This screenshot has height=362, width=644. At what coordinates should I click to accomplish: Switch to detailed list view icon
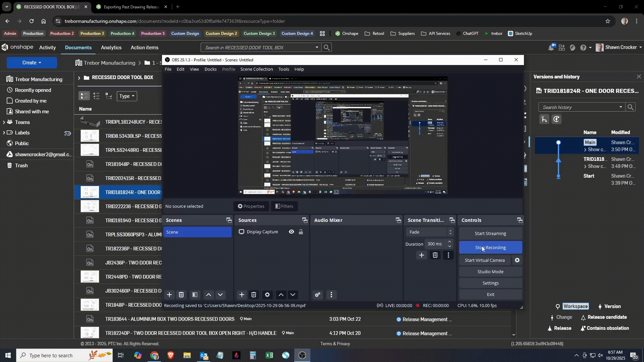click(97, 96)
